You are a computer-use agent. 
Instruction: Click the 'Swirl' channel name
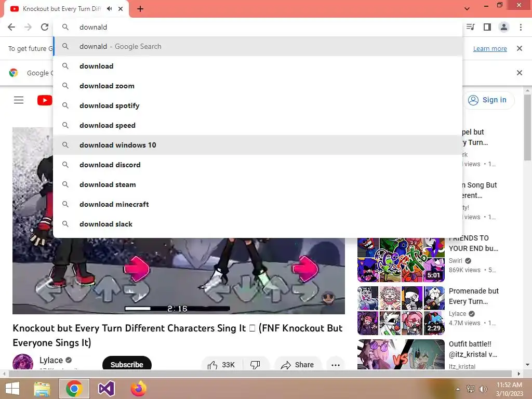click(455, 261)
